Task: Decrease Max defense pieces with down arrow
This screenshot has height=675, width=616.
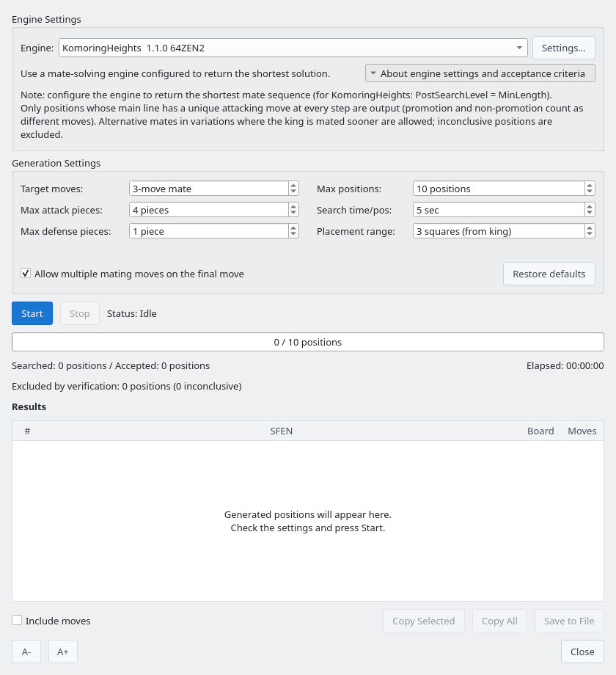Action: pyautogui.click(x=293, y=234)
